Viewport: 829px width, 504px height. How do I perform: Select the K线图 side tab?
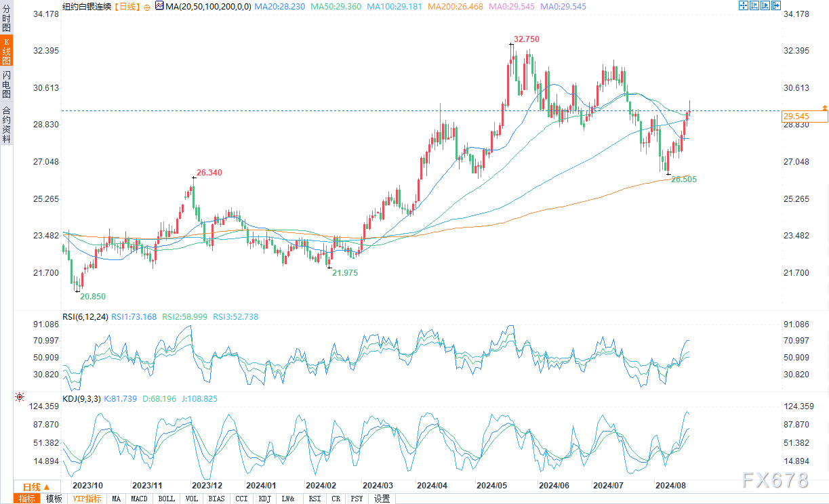point(6,51)
